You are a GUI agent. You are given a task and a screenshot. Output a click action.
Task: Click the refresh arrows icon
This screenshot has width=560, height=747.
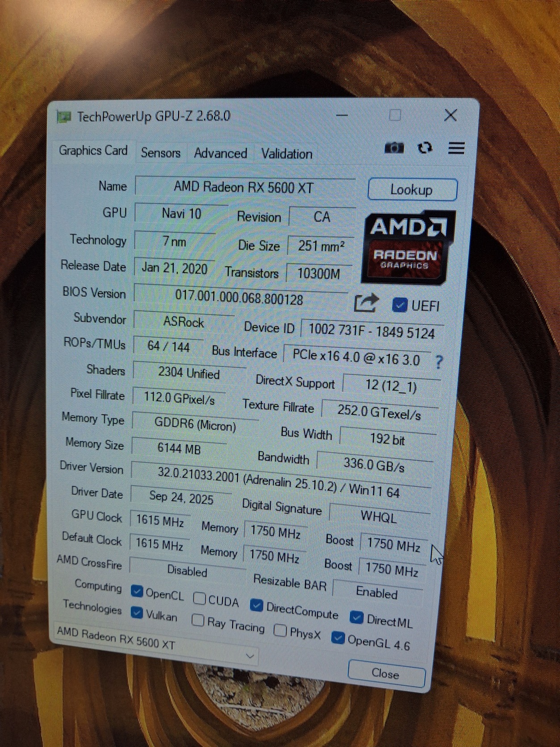click(425, 148)
